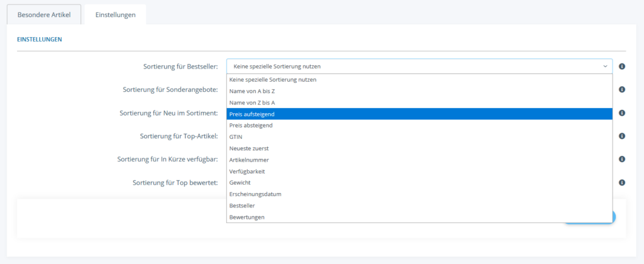
Task: Click info icon for In Kürze verfügbar
Action: pyautogui.click(x=622, y=159)
